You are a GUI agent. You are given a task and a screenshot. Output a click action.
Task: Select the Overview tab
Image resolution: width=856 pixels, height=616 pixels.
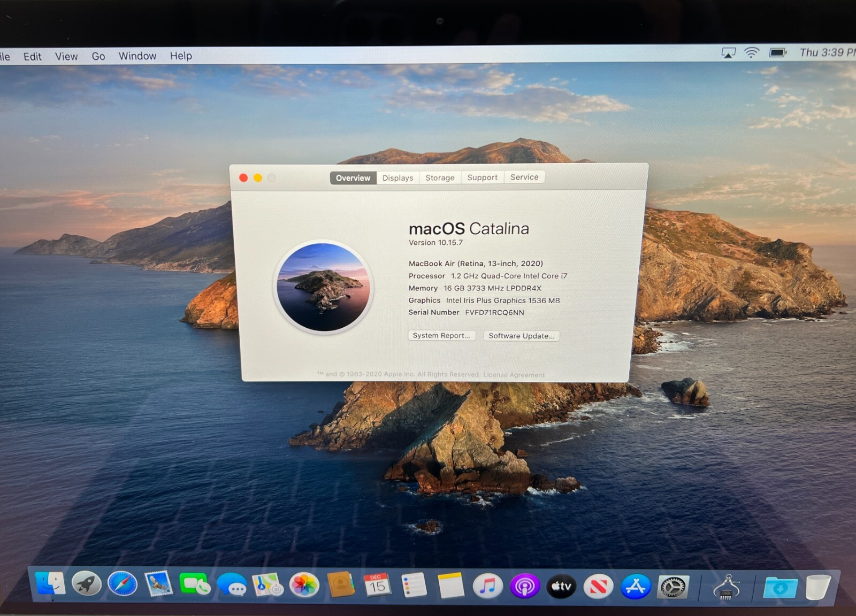[353, 178]
